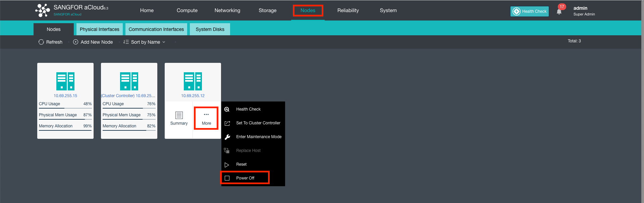Open the Reliability menu
Viewport: 644px width, 203px height.
click(x=348, y=10)
